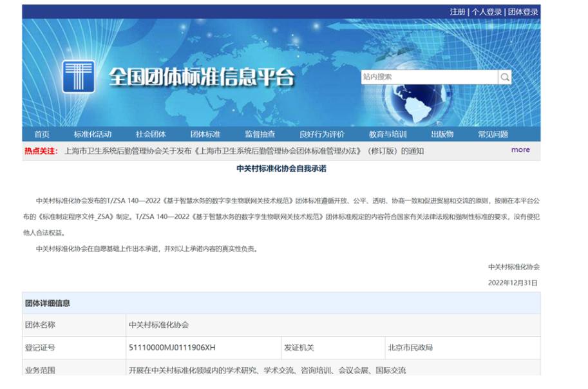
Task: Click the platform logo icon
Action: pos(79,77)
